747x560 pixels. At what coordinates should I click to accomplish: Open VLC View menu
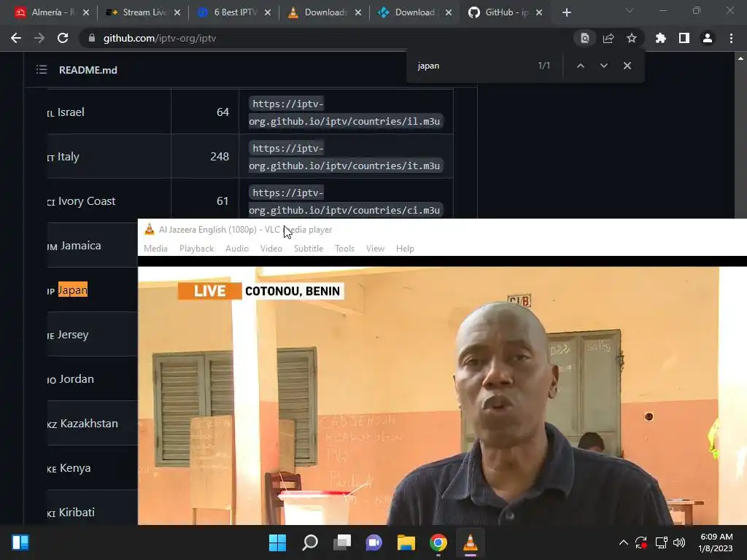click(x=375, y=249)
